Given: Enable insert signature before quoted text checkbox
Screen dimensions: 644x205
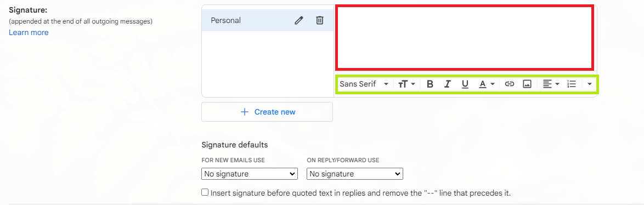Looking at the screenshot, I should pyautogui.click(x=205, y=192).
